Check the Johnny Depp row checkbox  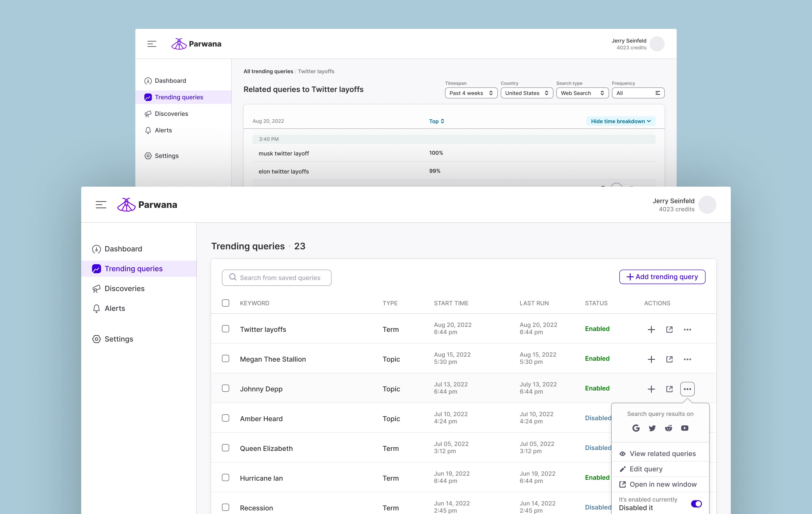coord(226,388)
